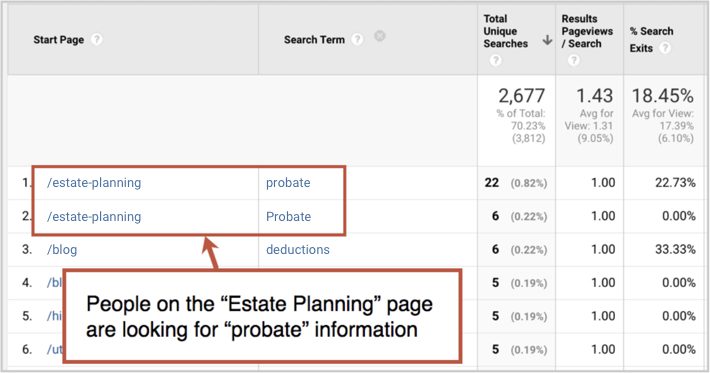710x373 pixels.
Task: Sort by Total Unique Searches arrow
Action: click(x=547, y=40)
